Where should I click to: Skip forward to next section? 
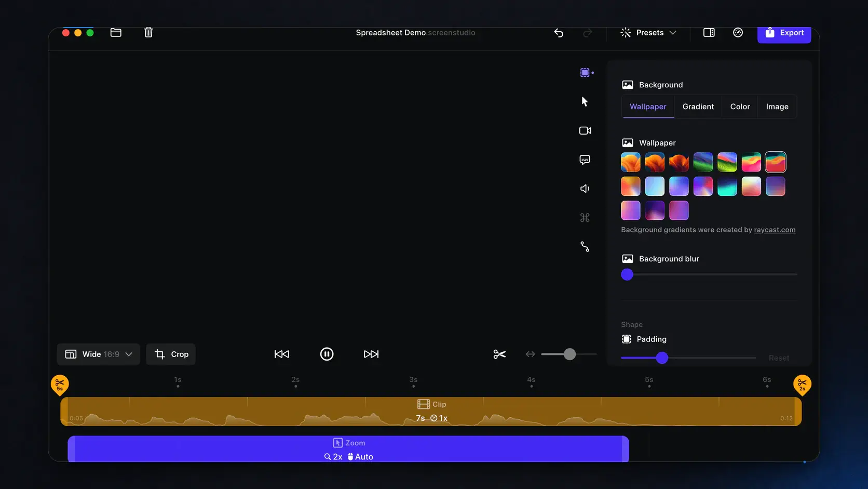click(x=371, y=354)
